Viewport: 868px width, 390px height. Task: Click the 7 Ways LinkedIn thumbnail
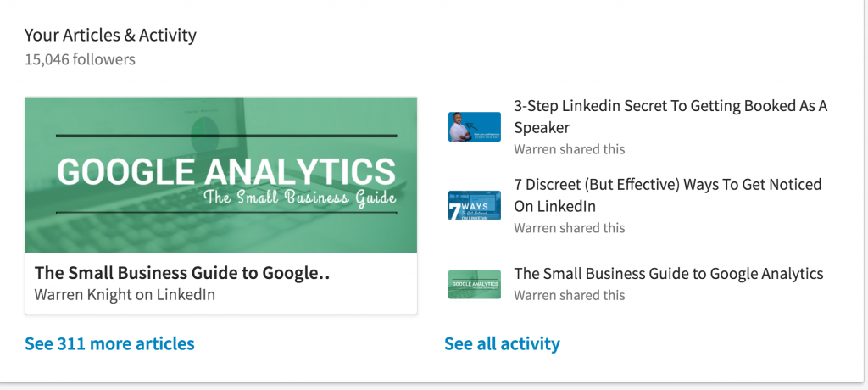tap(475, 205)
